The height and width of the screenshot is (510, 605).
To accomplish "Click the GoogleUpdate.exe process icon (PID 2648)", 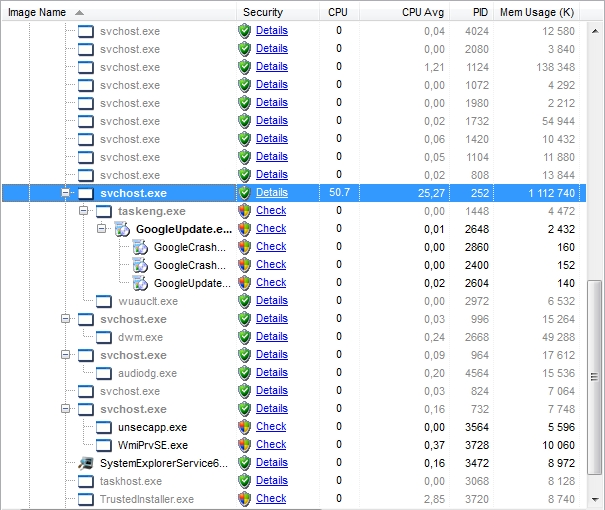I will [122, 229].
